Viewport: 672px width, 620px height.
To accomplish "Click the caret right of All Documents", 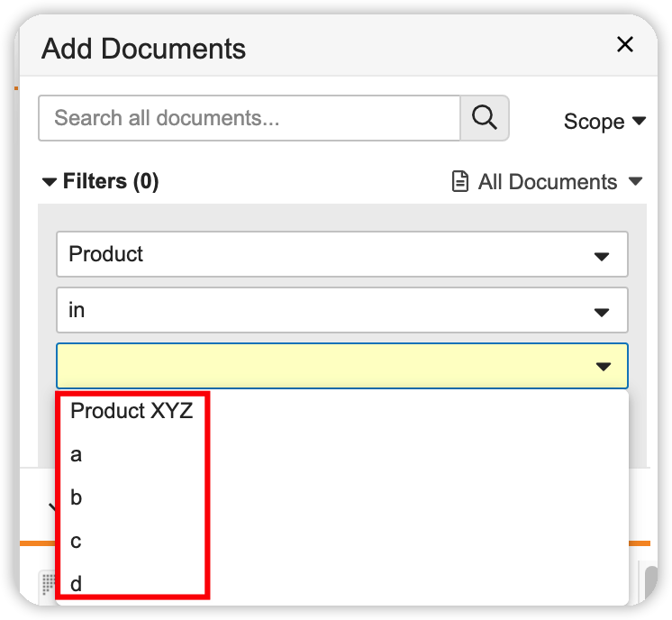I will pyautogui.click(x=635, y=181).
